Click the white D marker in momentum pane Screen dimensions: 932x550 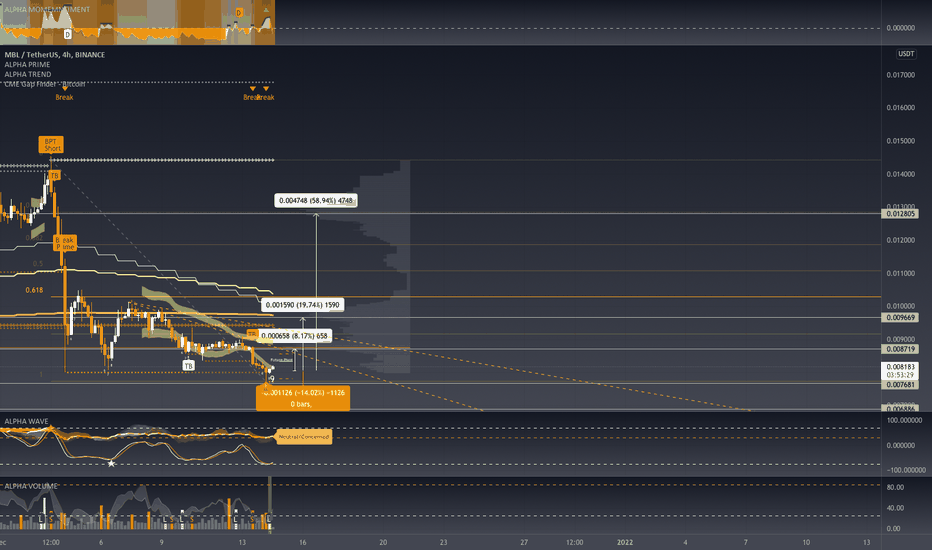click(67, 34)
